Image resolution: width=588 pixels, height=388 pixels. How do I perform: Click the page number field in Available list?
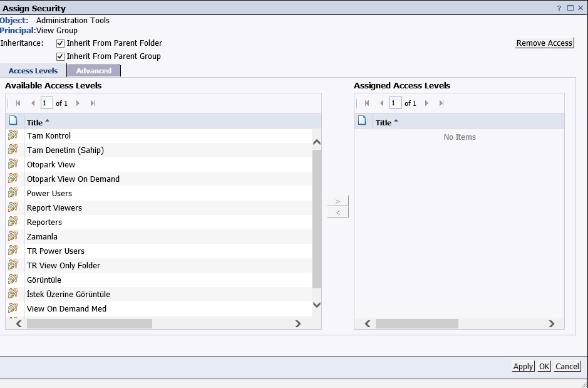(x=47, y=103)
